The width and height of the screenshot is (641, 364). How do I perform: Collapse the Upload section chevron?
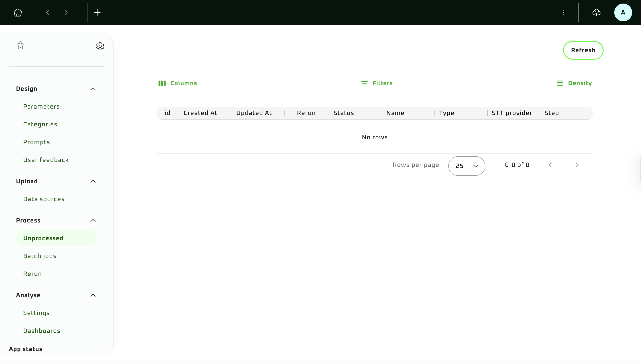point(93,182)
